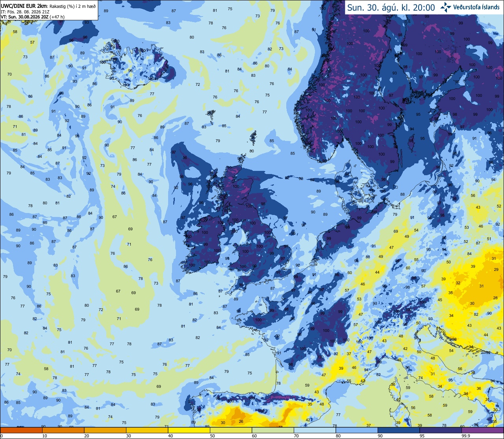Pick the 60–70 pale green legend swatch

pos(273,430)
